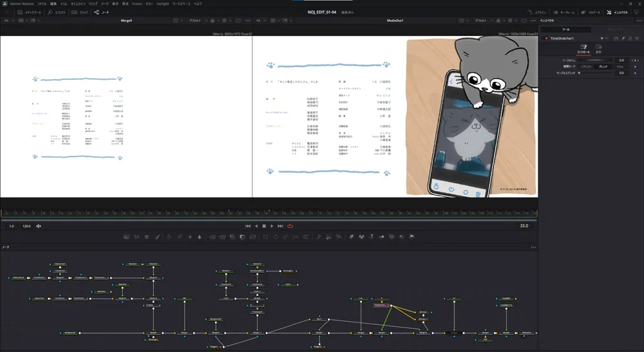644x352 pixels.
Task: Add a Matte Control node from toolbar
Action: 232,237
